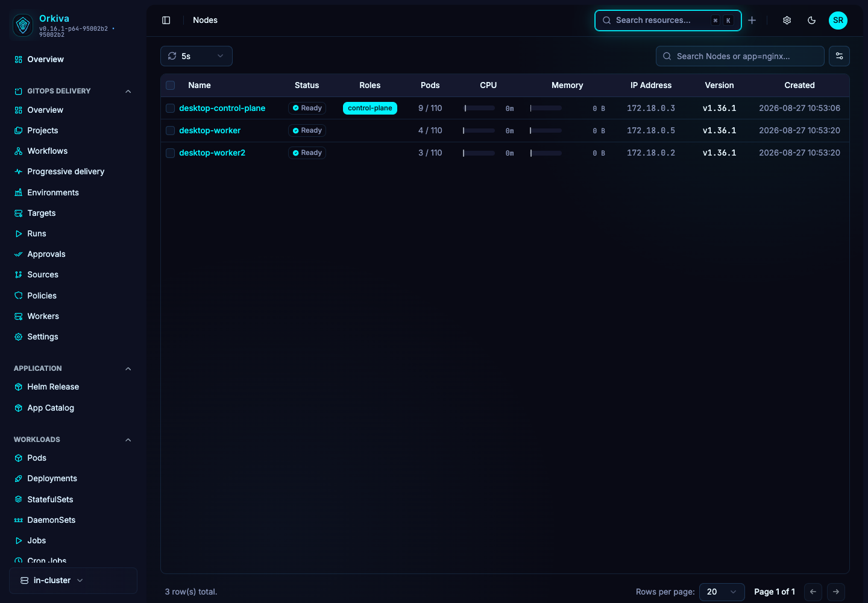Click IP address 172.18.0.5

click(651, 131)
